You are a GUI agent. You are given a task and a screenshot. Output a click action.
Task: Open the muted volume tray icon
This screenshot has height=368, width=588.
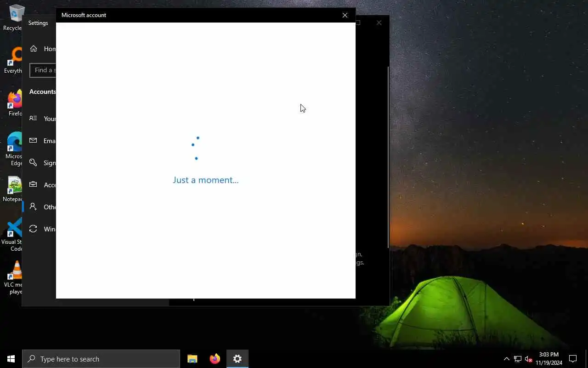(x=528, y=359)
